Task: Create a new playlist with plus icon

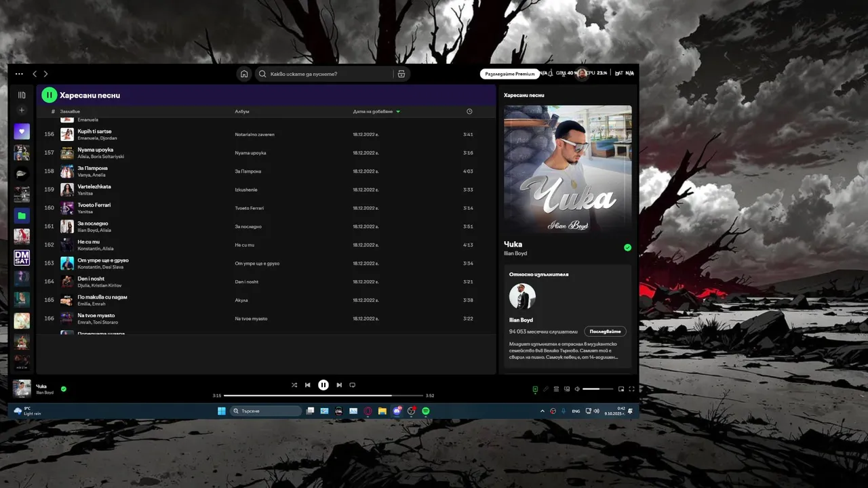Action: 22,110
